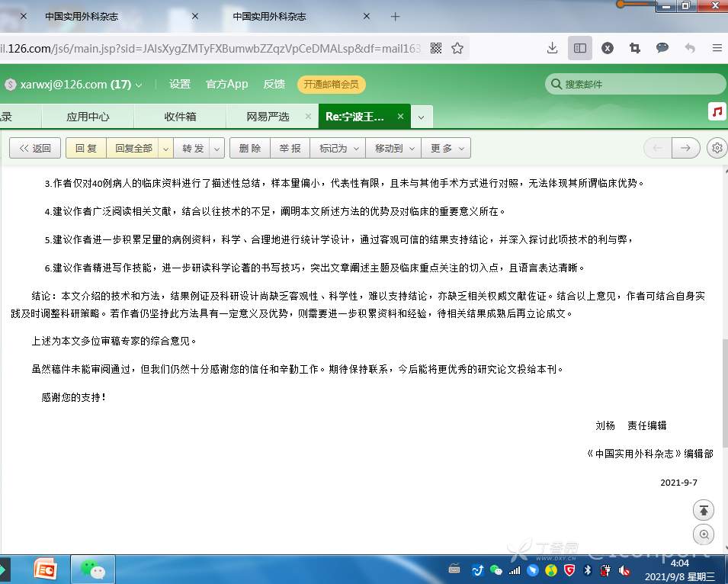The image size is (728, 584).
Task: Open the mail view settings gear
Action: 717,148
